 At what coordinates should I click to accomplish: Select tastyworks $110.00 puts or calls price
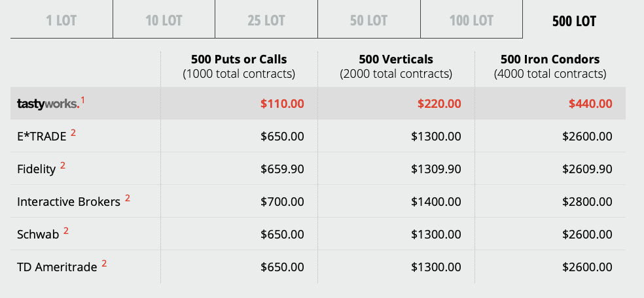click(x=282, y=104)
